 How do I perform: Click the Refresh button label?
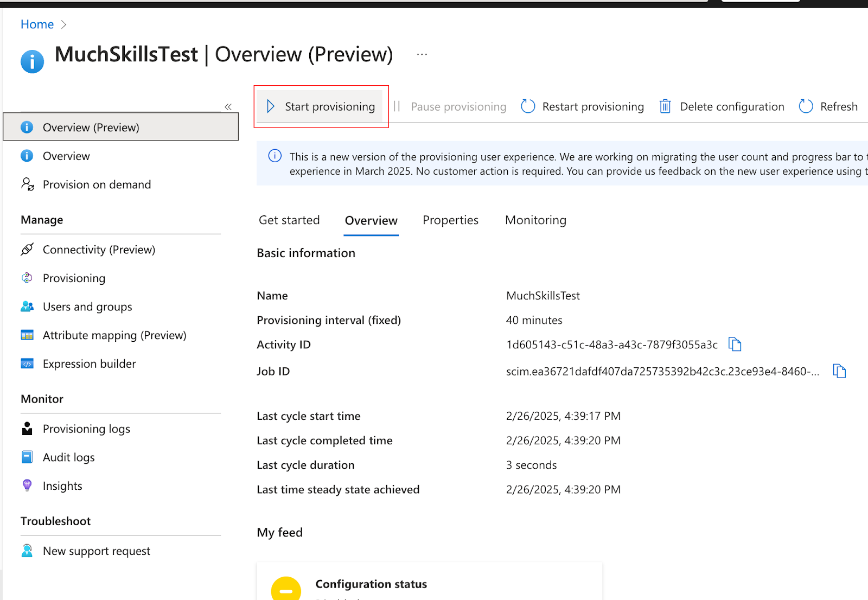point(839,106)
